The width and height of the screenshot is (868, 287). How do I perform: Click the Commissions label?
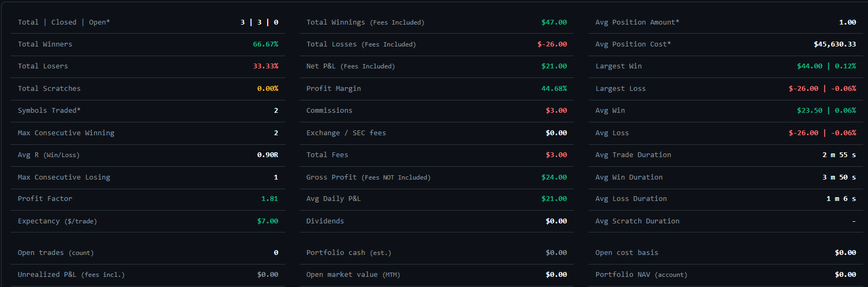pyautogui.click(x=329, y=111)
